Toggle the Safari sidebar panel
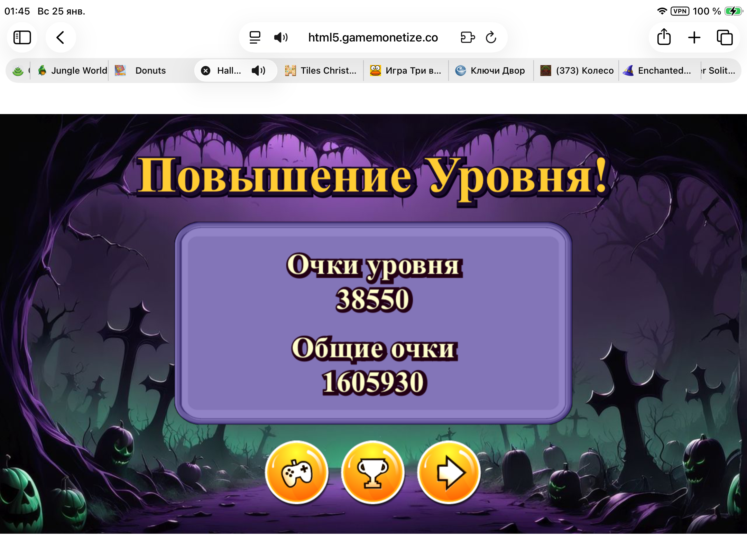This screenshot has height=560, width=747. click(x=22, y=37)
